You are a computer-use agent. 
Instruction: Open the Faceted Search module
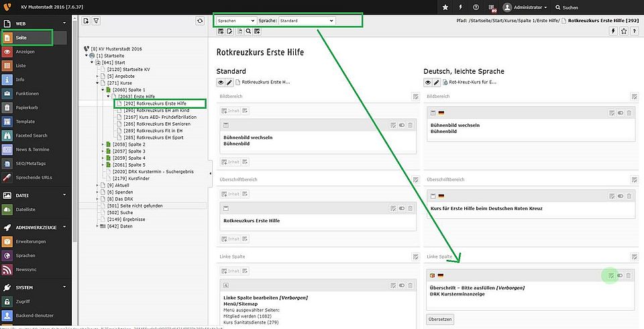click(31, 136)
